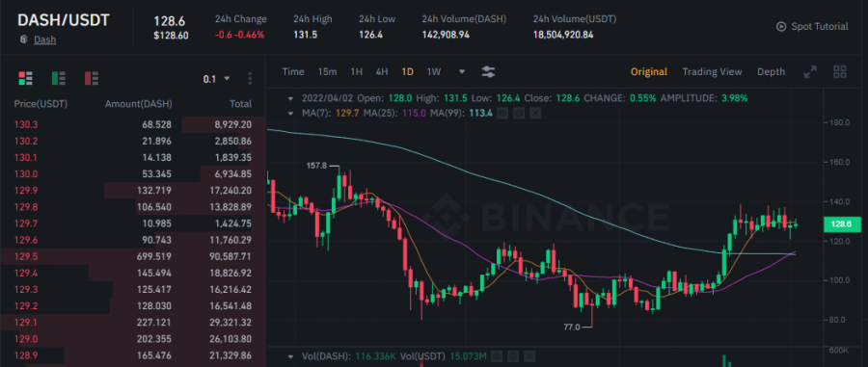Click the 128.6 current price tag
868x367 pixels.
pos(841,224)
